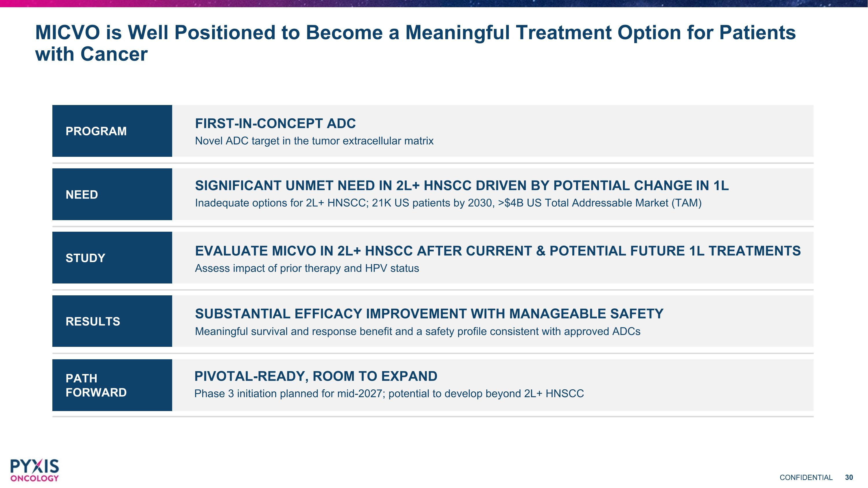Image resolution: width=868 pixels, height=488 pixels.
Task: Click the SUBSTANTIAL EFFICACY IMPROVEMENT heading
Action: coord(429,314)
